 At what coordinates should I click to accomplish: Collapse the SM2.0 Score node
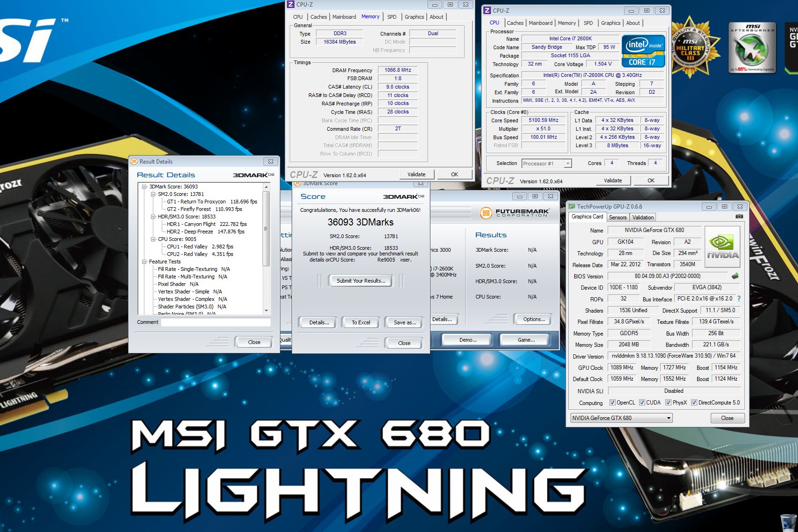(153, 194)
